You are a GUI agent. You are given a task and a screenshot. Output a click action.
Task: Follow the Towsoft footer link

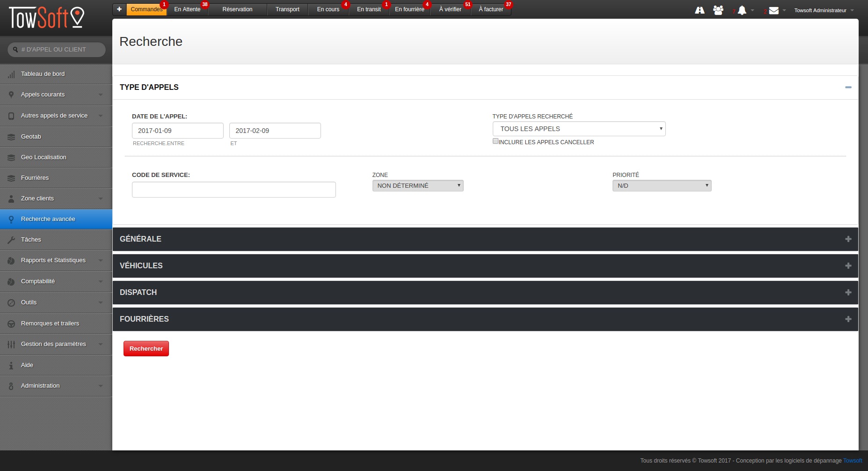[853, 461]
